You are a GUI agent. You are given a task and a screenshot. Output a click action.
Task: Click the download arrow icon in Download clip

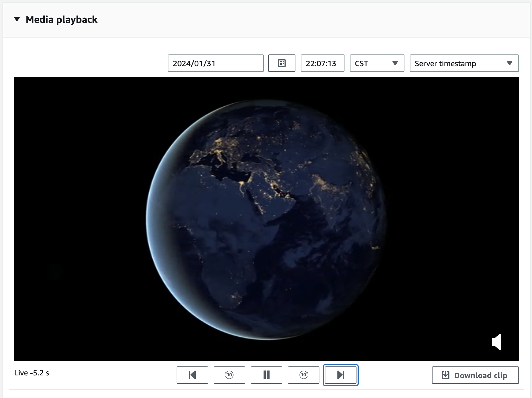[x=445, y=375]
